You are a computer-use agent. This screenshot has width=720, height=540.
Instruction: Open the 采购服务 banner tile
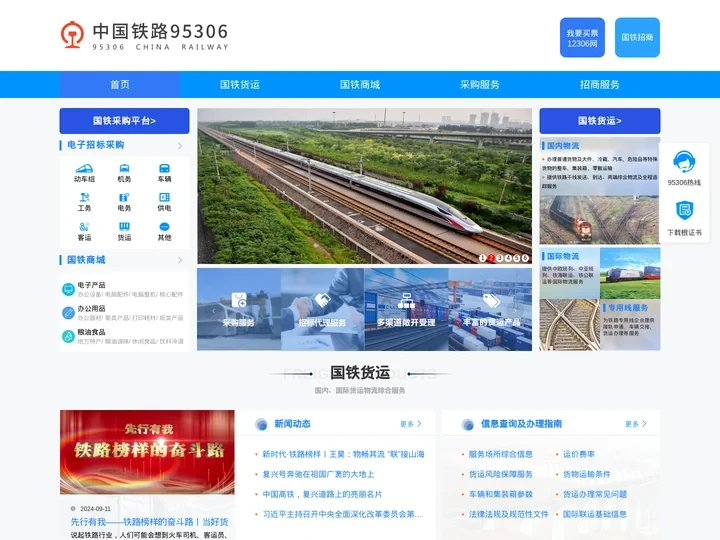(x=239, y=309)
